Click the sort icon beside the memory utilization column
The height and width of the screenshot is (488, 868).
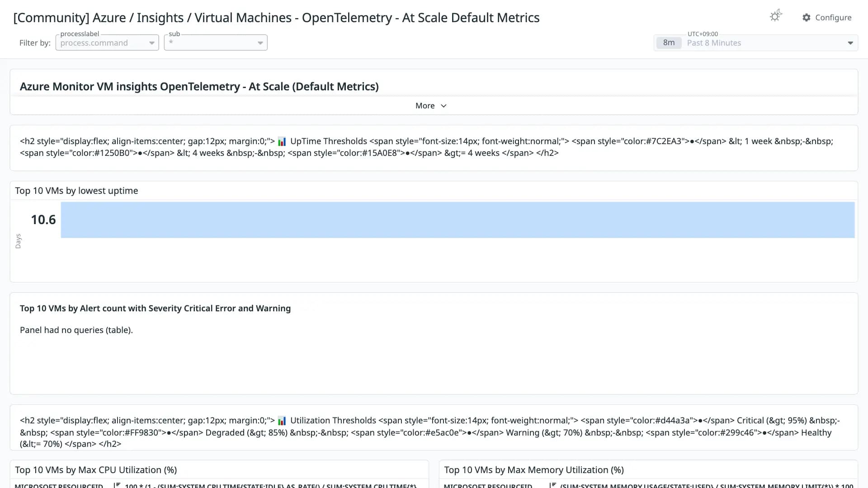552,485
